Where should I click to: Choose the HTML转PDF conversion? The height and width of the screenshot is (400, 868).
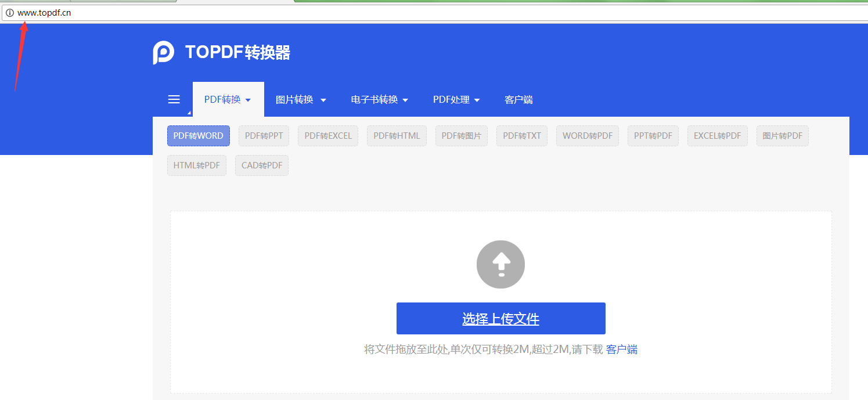point(197,165)
